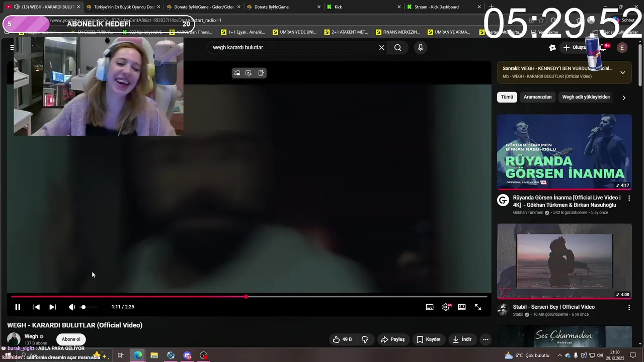The width and height of the screenshot is (644, 362).
Task: Show hidden system tray icons chevron
Action: [x=559, y=355]
